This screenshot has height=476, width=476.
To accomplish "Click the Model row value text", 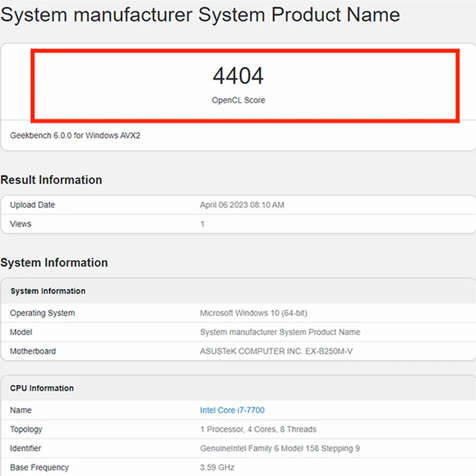I will coord(280,332).
